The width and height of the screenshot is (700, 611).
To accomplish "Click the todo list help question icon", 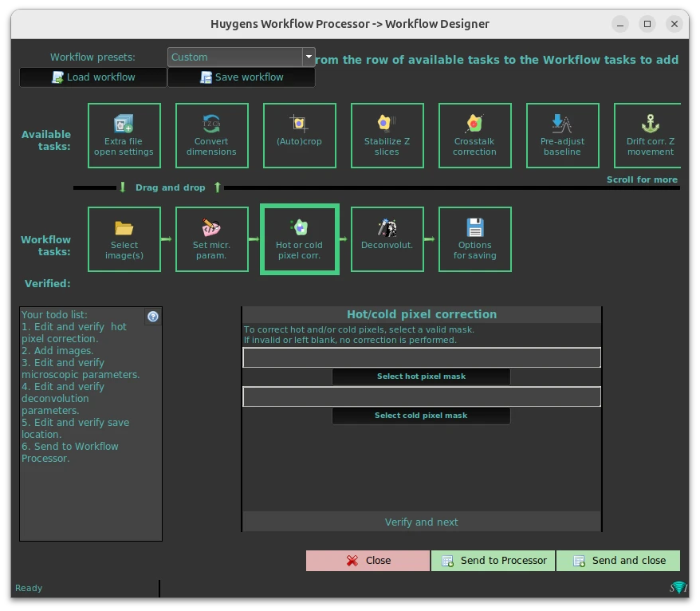I will pyautogui.click(x=153, y=317).
